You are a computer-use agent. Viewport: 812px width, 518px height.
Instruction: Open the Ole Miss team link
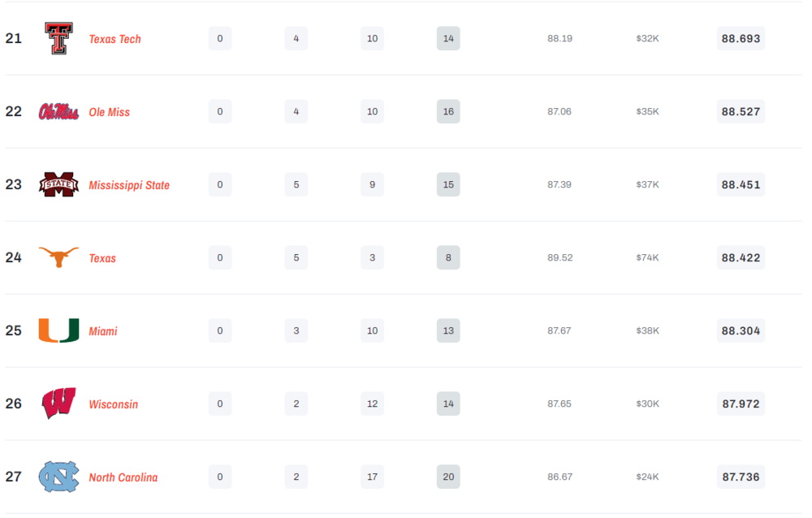point(109,112)
